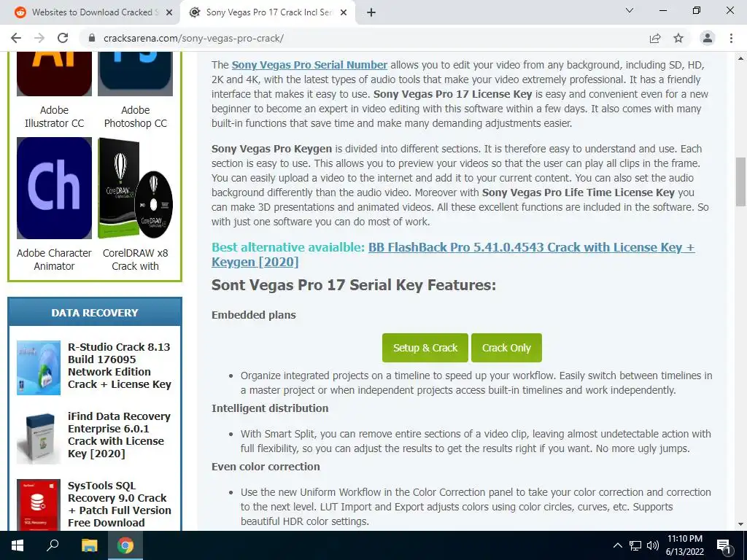Click the forward navigation arrow
747x560 pixels.
point(39,38)
